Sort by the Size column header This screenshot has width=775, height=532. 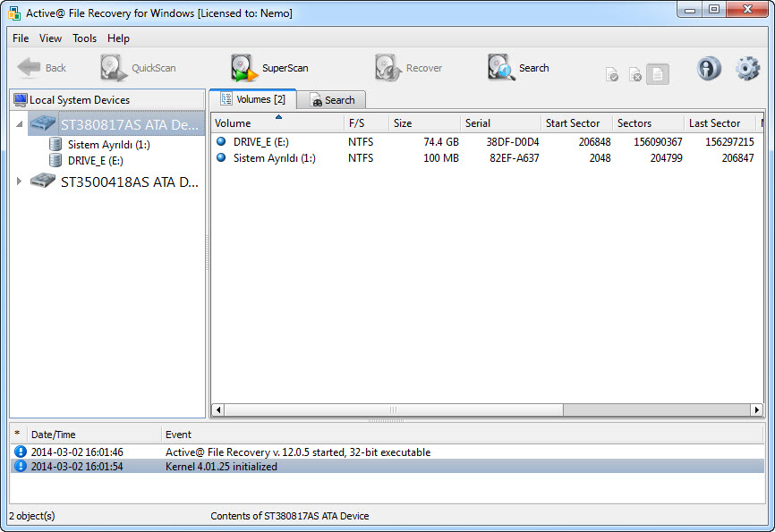click(x=424, y=123)
